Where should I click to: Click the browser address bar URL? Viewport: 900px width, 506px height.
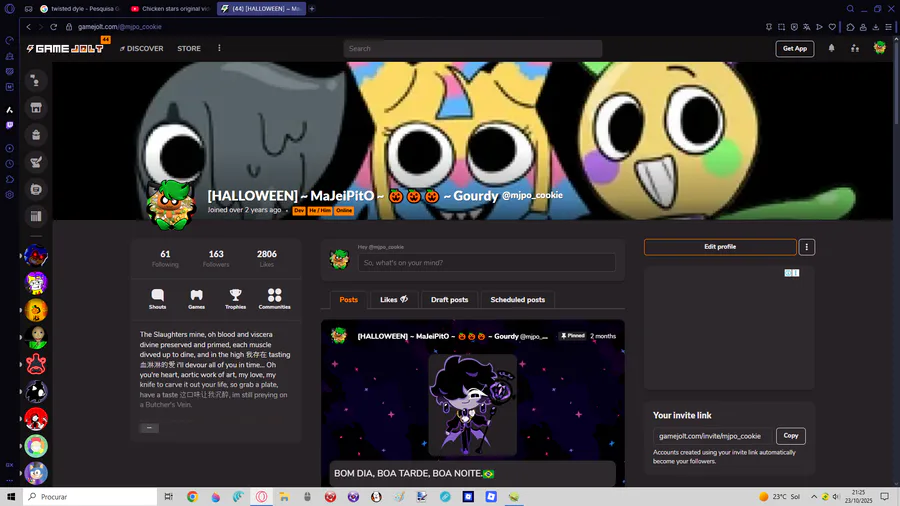point(119,27)
